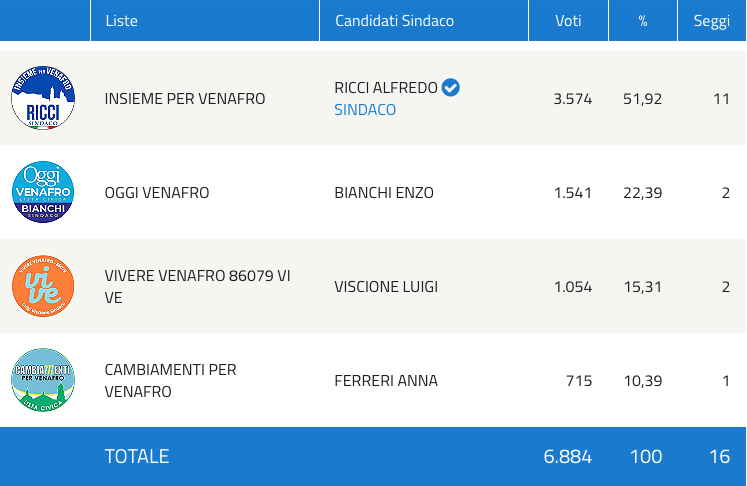Click the 3.574 votes cell
The height and width of the screenshot is (486, 747).
click(573, 99)
